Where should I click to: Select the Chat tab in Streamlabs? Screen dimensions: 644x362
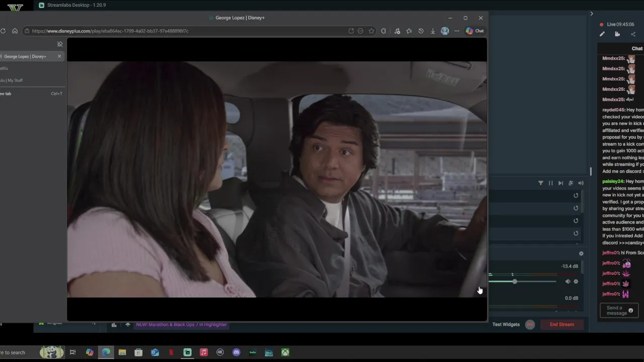tap(637, 49)
